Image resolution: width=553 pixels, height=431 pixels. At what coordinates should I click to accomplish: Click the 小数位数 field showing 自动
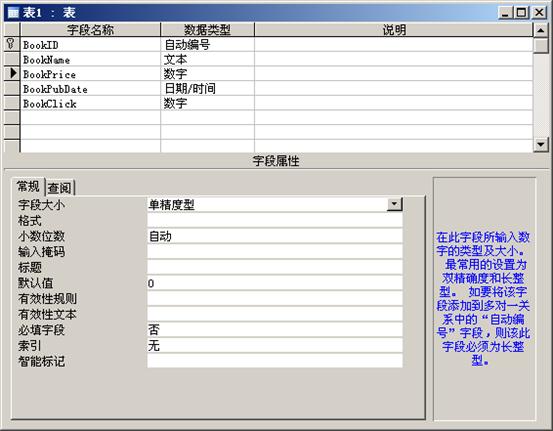click(x=275, y=236)
